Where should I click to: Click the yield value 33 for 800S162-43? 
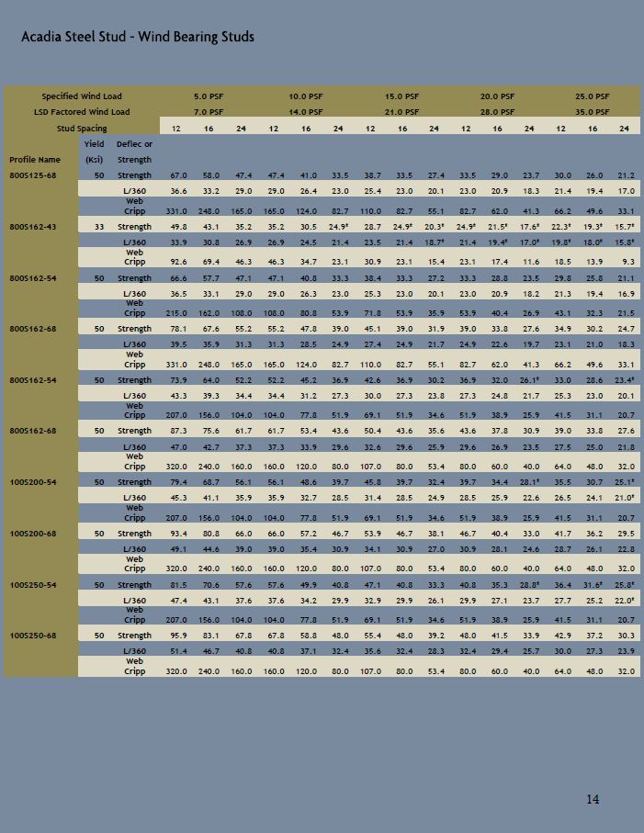click(98, 226)
